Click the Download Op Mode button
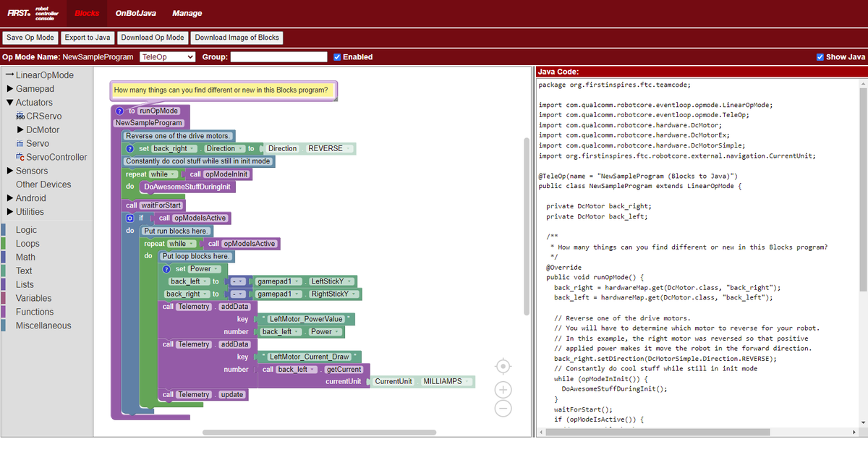 (153, 38)
